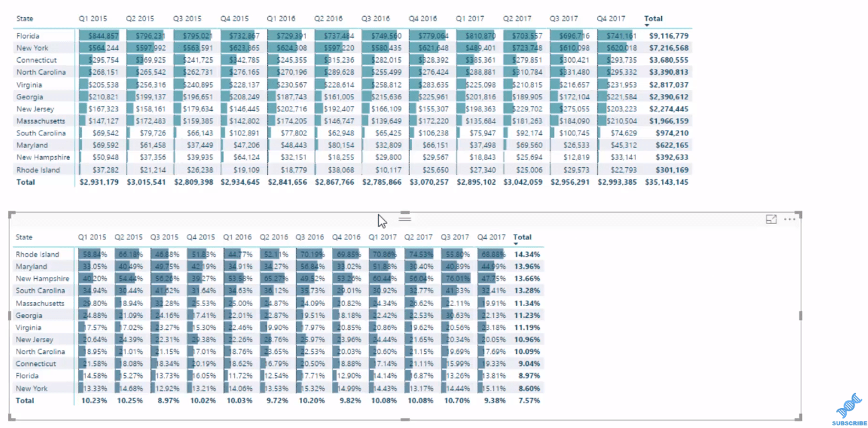
Task: Click the drag handle grip atop lower visual
Action: click(x=405, y=218)
